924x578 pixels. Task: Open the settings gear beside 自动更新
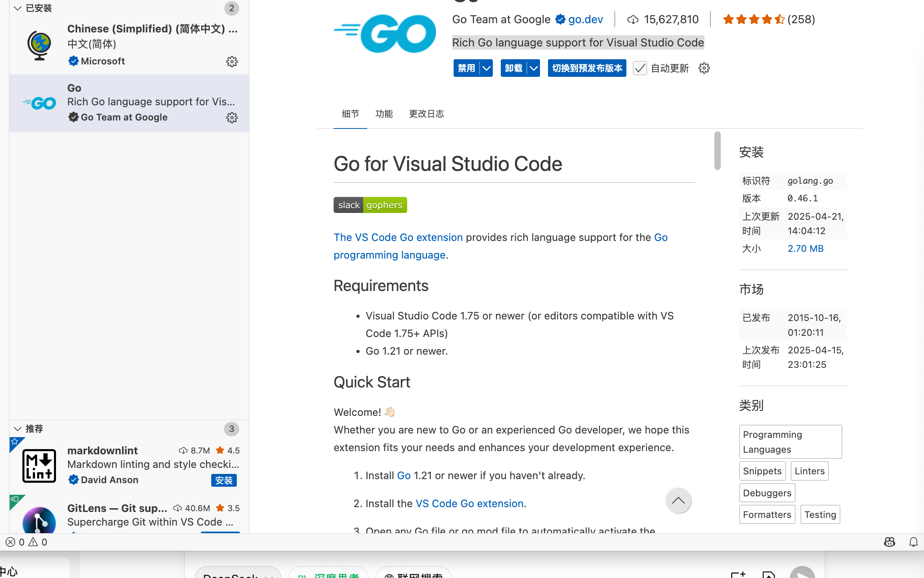pyautogui.click(x=704, y=68)
